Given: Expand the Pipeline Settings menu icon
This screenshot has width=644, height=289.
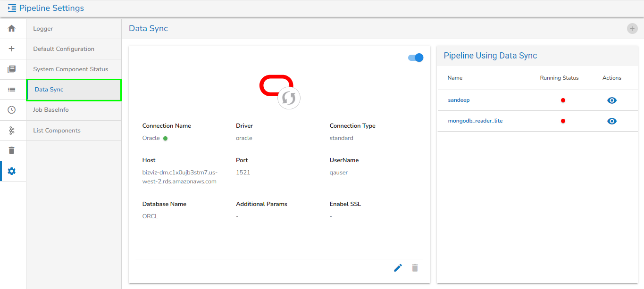Looking at the screenshot, I should point(12,8).
